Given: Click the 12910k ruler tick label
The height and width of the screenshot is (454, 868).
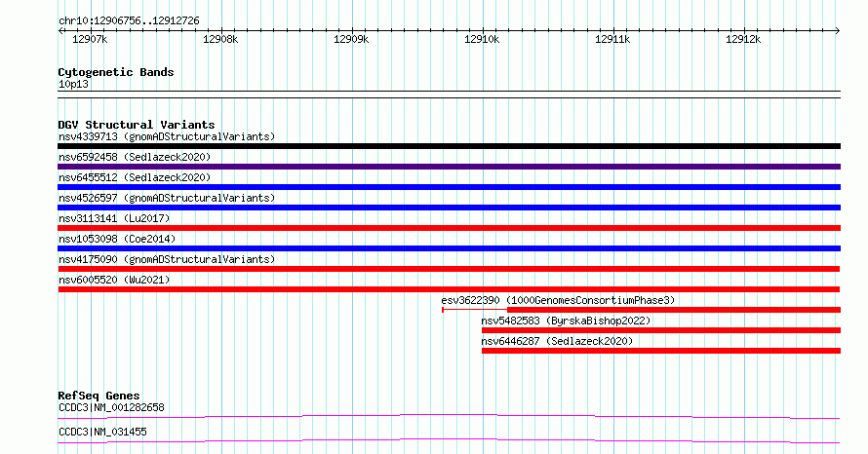Looking at the screenshot, I should (x=482, y=39).
